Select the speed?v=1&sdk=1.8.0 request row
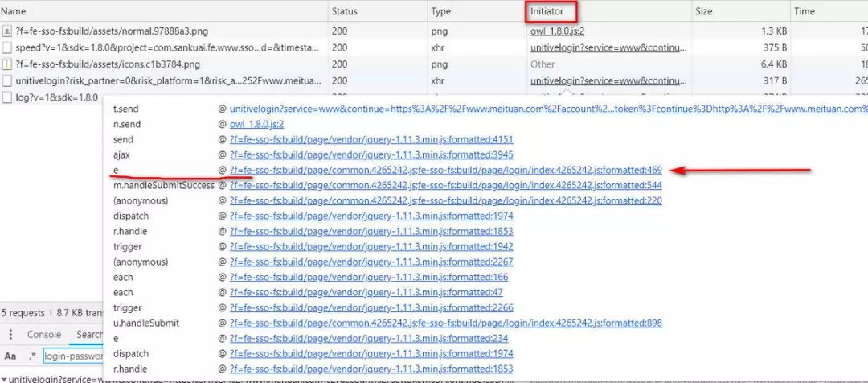Image resolution: width=868 pixels, height=383 pixels. click(434, 48)
